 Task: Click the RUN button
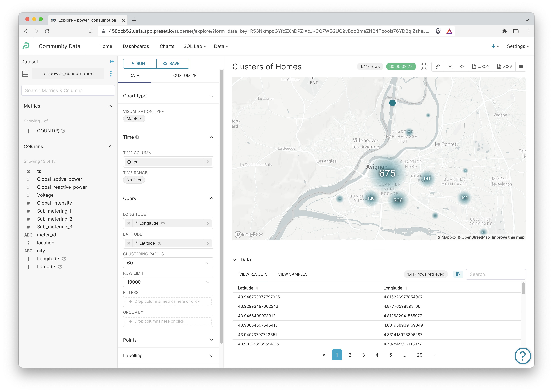pyautogui.click(x=139, y=63)
